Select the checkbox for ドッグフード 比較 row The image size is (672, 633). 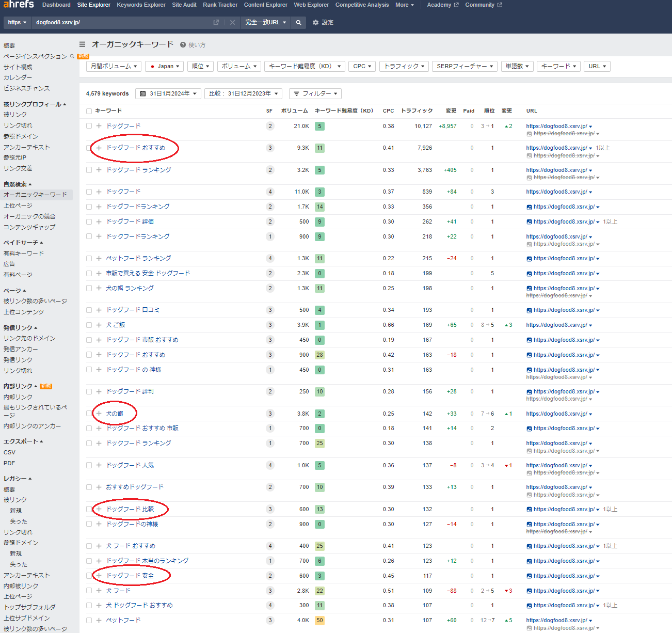pyautogui.click(x=89, y=509)
